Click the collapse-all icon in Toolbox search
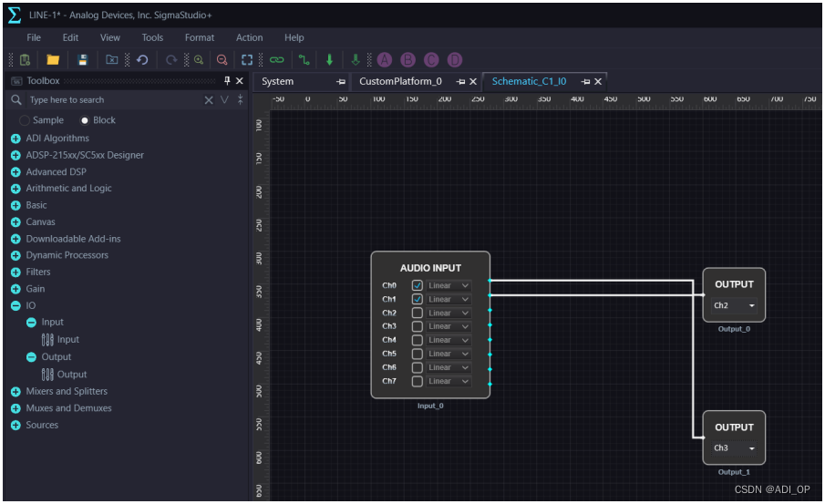The image size is (825, 504). 240,99
